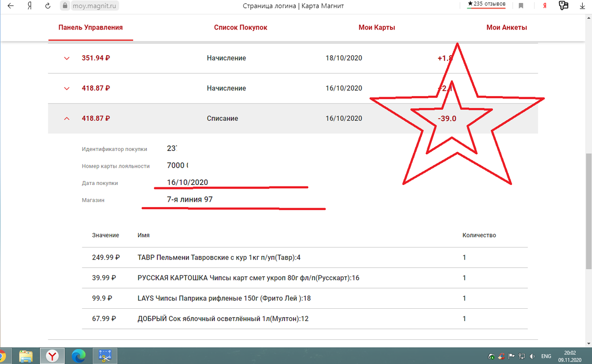This screenshot has width=592, height=364.
Task: Open the clock showing 20:02 09.11.2020
Action: [570, 356]
